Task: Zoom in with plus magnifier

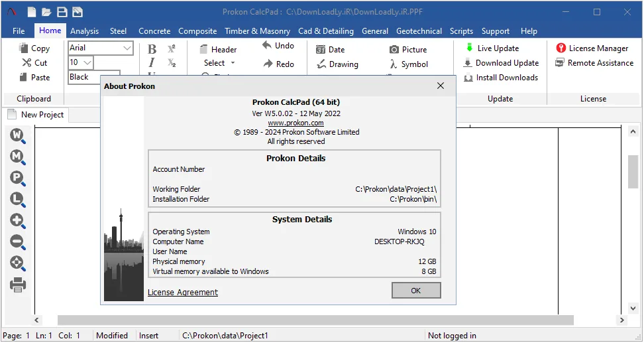Action: [18, 221]
